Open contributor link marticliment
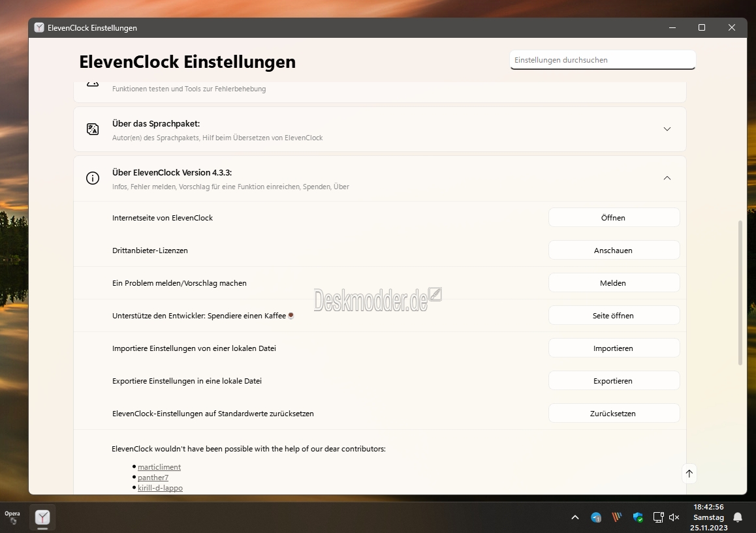The width and height of the screenshot is (756, 533). (159, 467)
